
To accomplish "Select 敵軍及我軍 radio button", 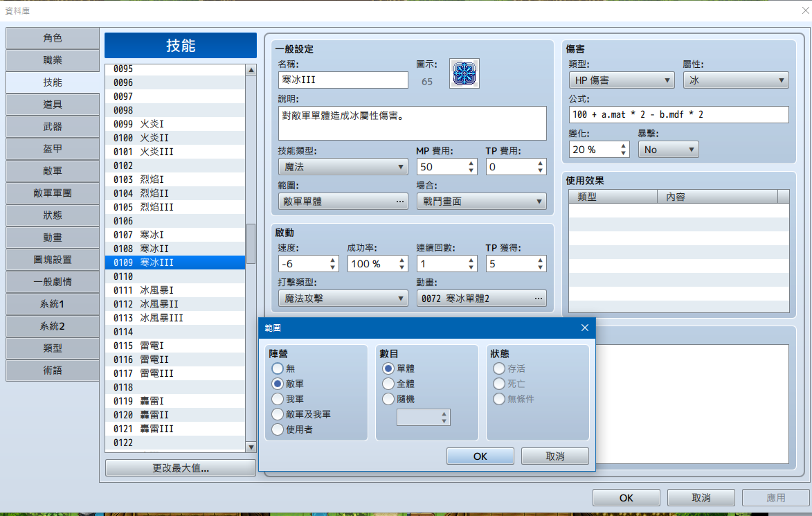I will click(x=278, y=414).
